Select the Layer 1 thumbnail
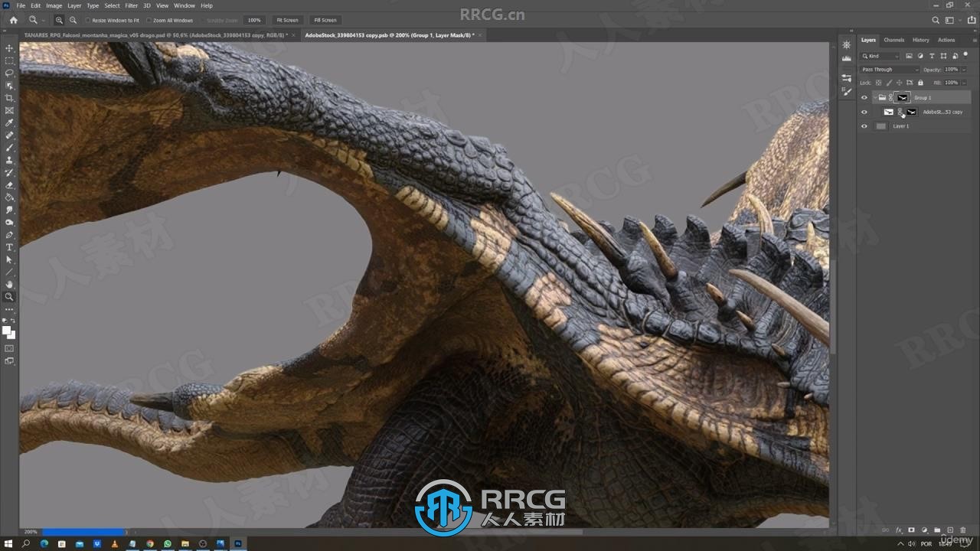This screenshot has width=980, height=551. coord(880,126)
